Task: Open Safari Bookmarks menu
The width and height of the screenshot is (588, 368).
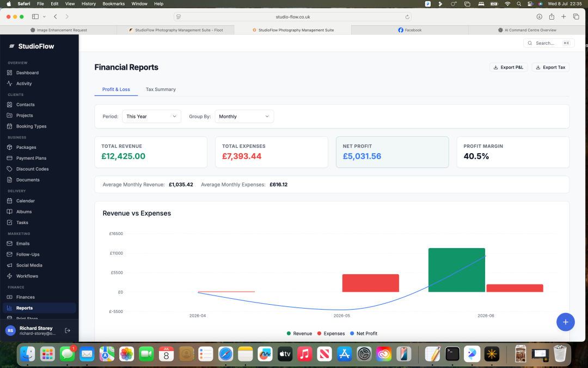Action: coord(114,4)
